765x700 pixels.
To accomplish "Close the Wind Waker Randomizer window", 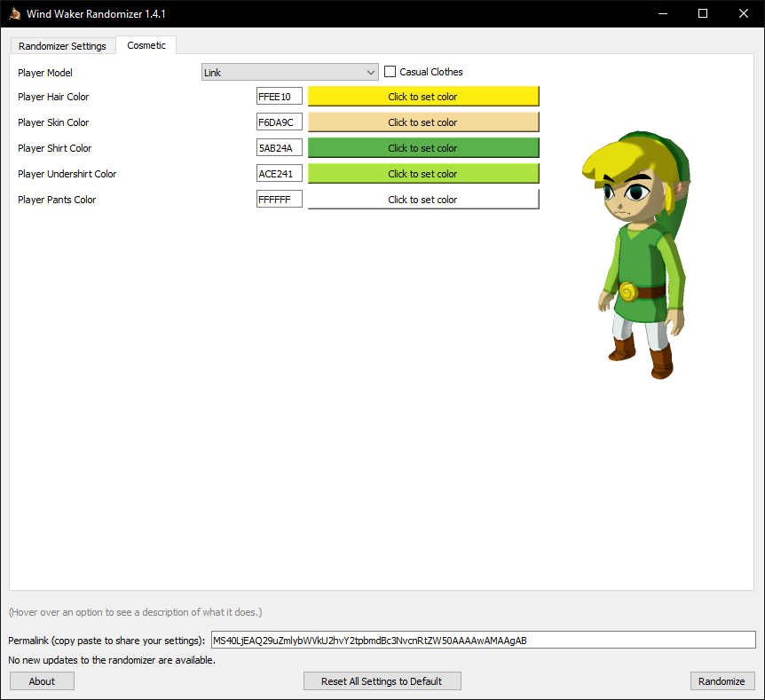I will tap(744, 13).
